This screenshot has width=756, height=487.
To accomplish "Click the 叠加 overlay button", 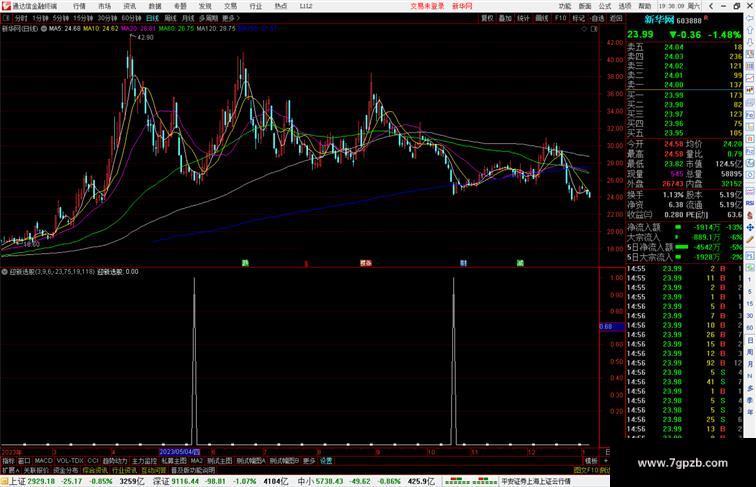I will pyautogui.click(x=505, y=18).
